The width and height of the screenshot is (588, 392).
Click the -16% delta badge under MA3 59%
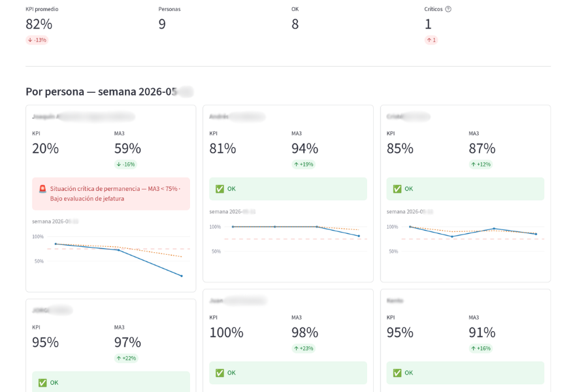click(x=125, y=164)
